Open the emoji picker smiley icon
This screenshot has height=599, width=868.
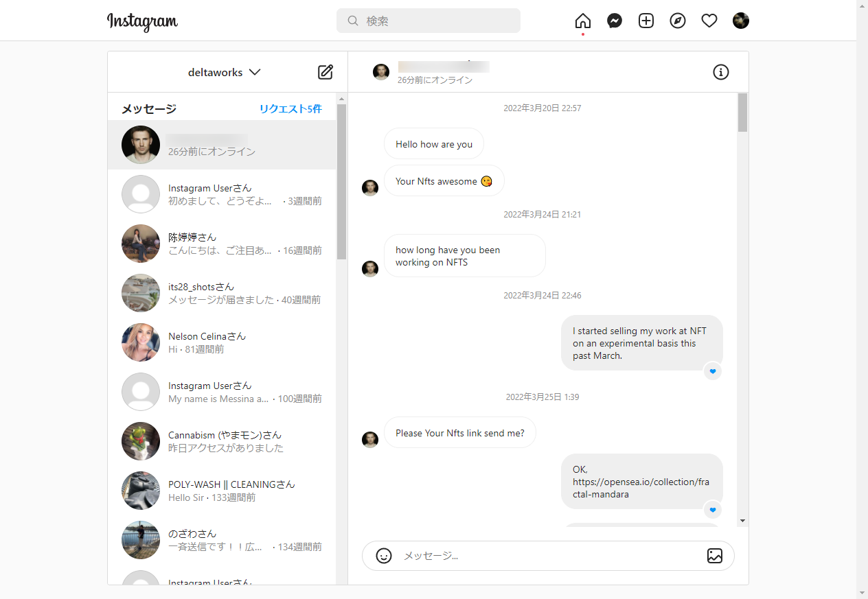pos(384,556)
